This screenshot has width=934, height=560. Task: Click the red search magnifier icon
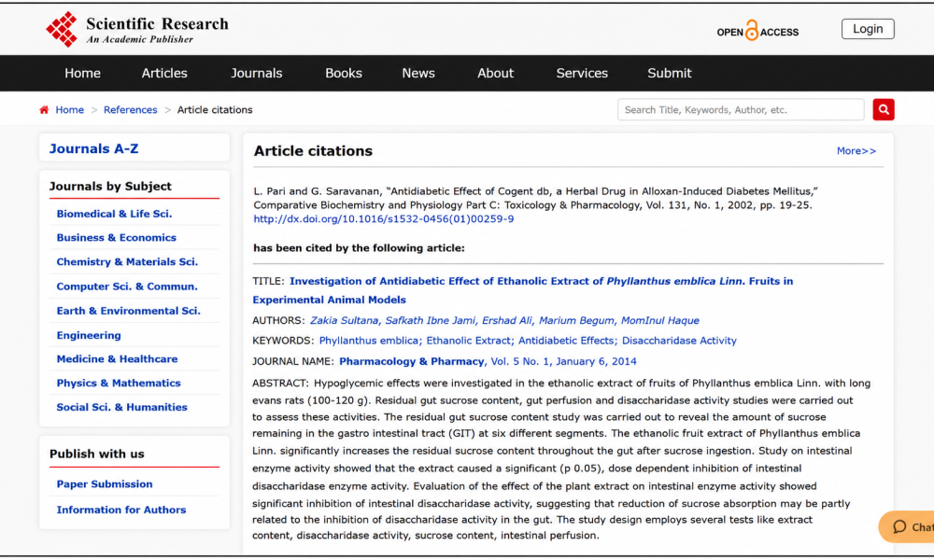click(x=884, y=109)
